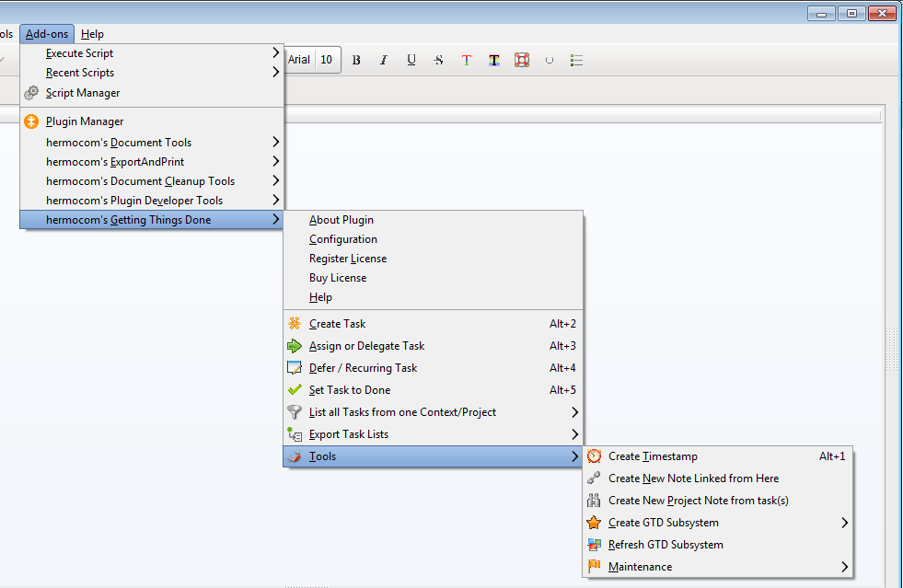Toggle italic formatting in the toolbar
The image size is (903, 588).
[384, 61]
